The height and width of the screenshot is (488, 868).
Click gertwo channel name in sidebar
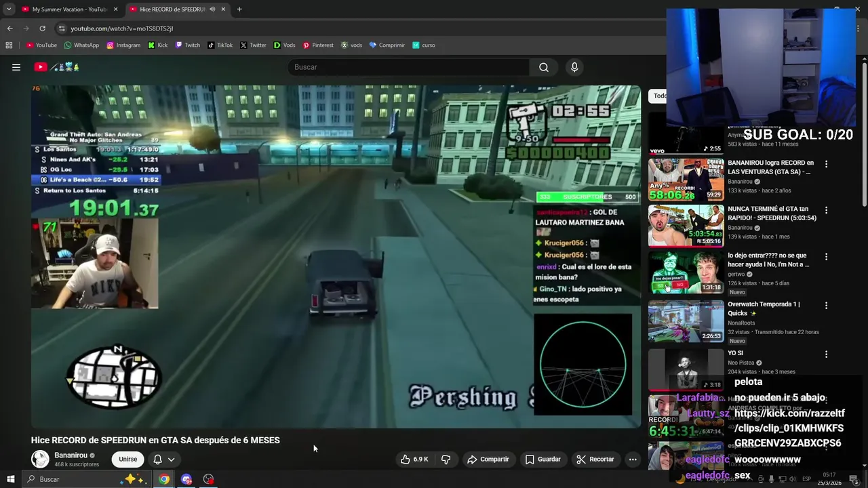[x=736, y=274]
